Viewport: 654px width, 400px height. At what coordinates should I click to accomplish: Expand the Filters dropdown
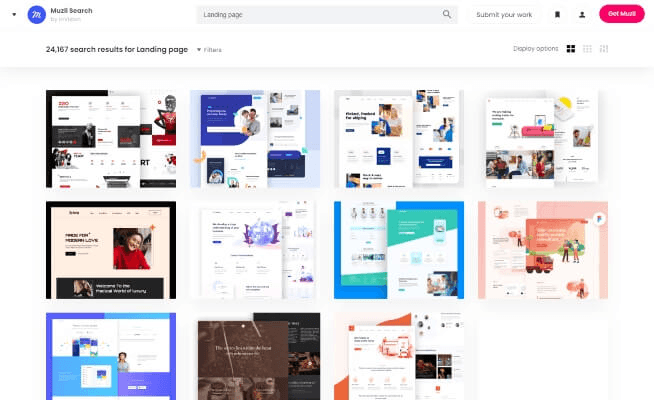click(209, 50)
